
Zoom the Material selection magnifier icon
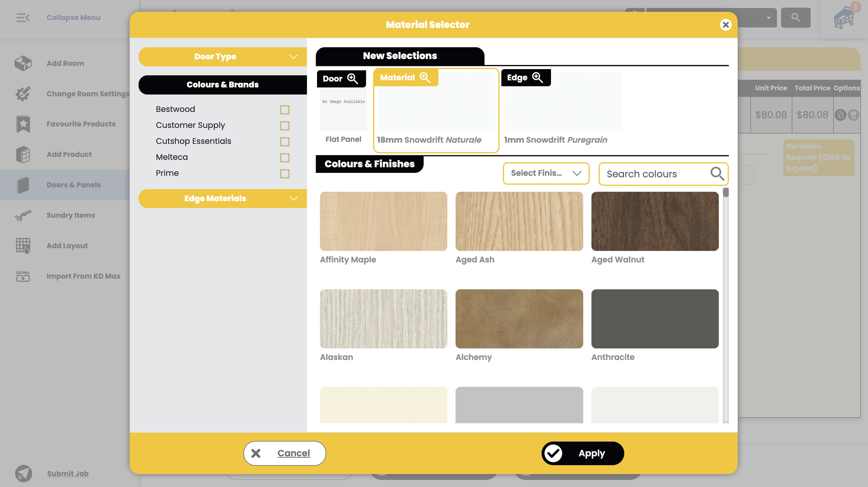[425, 77]
